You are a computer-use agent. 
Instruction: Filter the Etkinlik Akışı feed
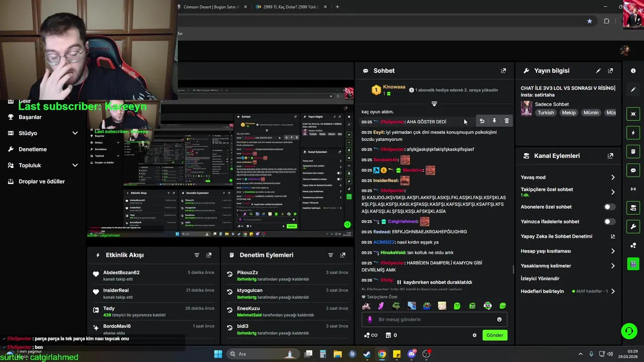pyautogui.click(x=197, y=255)
